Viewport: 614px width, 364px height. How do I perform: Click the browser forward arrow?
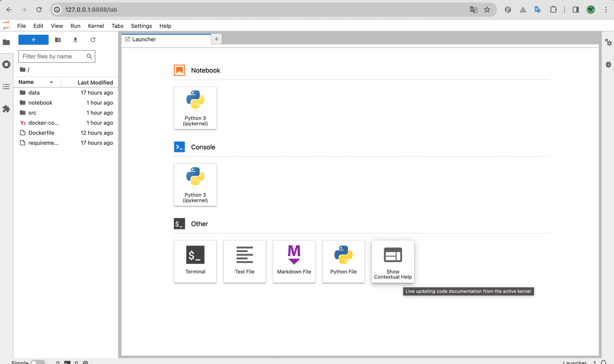click(24, 9)
